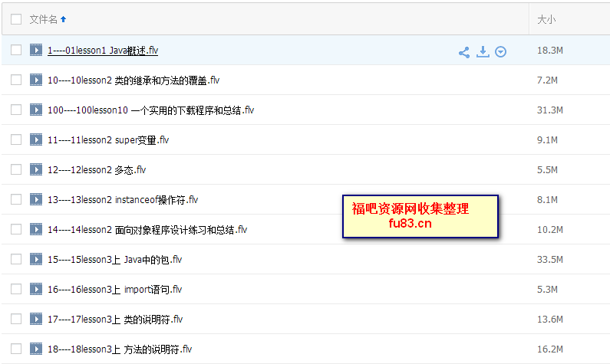The height and width of the screenshot is (364, 610).
Task: Click video icon of 13----13lesson2 instanceof file
Action: 36,199
